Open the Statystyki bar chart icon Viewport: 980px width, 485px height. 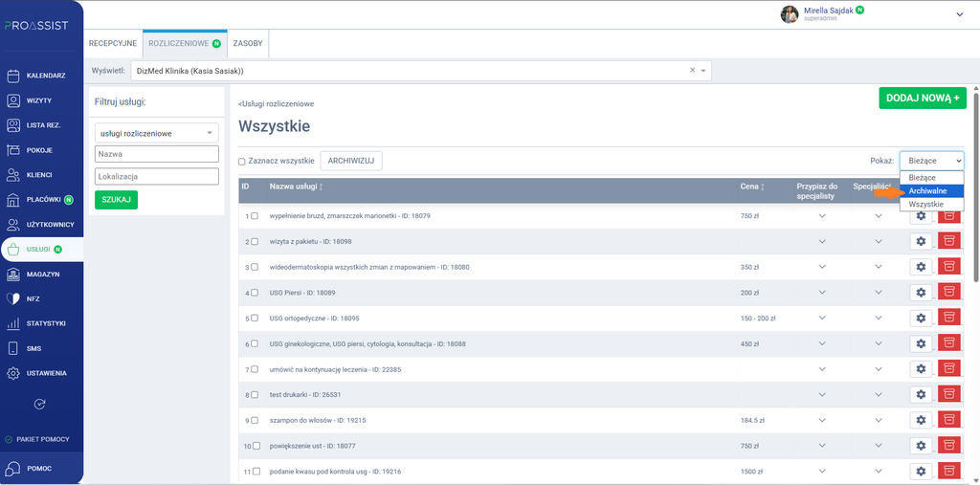pos(13,323)
